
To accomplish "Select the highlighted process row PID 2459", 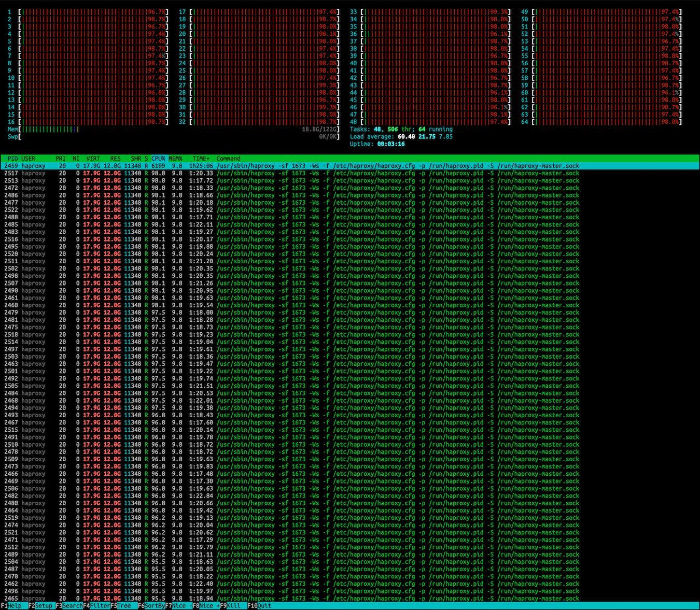I will tap(349, 166).
